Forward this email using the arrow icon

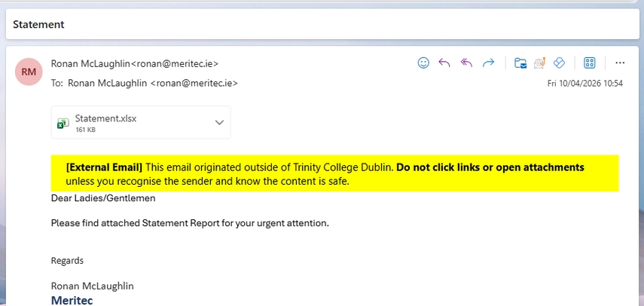coord(488,63)
